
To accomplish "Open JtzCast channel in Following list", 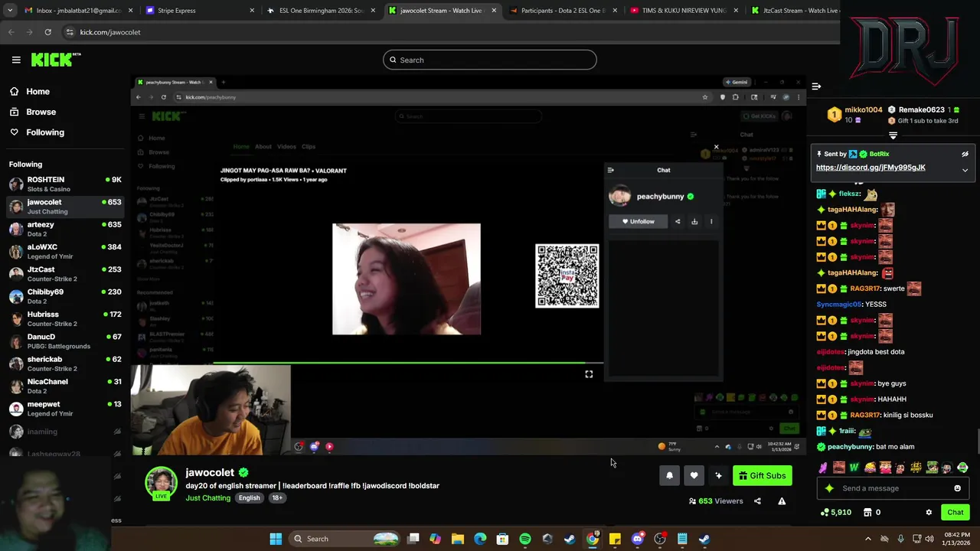I will click(65, 274).
